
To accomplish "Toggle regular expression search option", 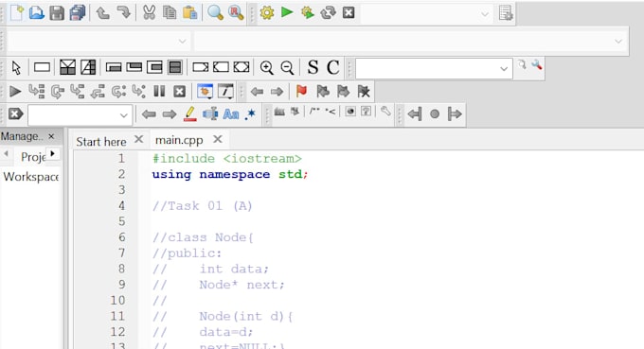I will (x=250, y=114).
